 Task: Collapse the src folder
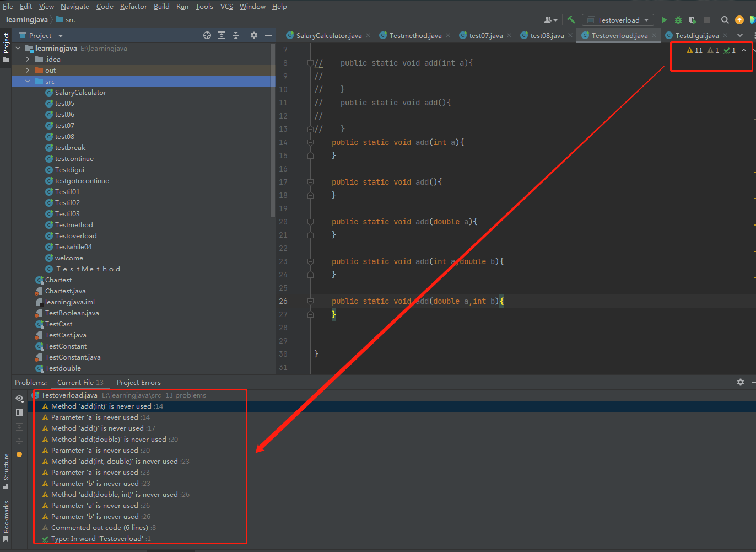coord(28,82)
